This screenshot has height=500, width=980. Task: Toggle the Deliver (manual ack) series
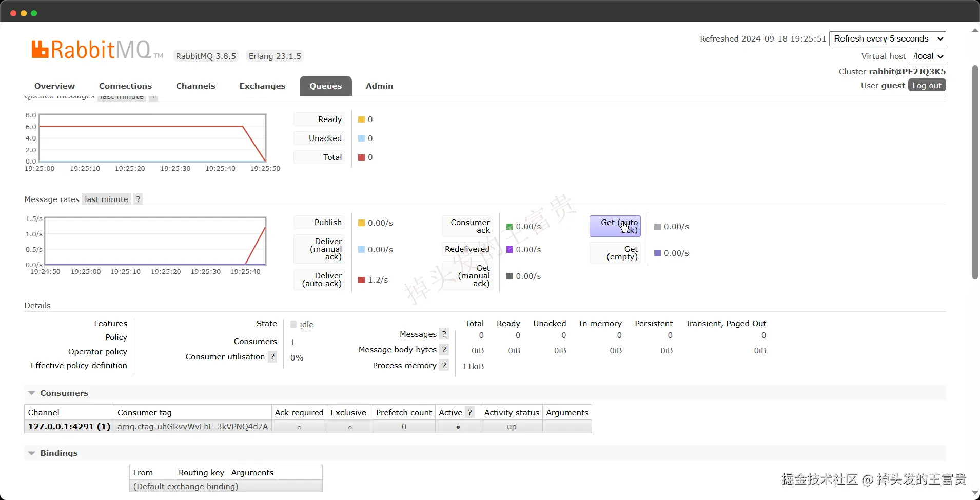pos(319,249)
